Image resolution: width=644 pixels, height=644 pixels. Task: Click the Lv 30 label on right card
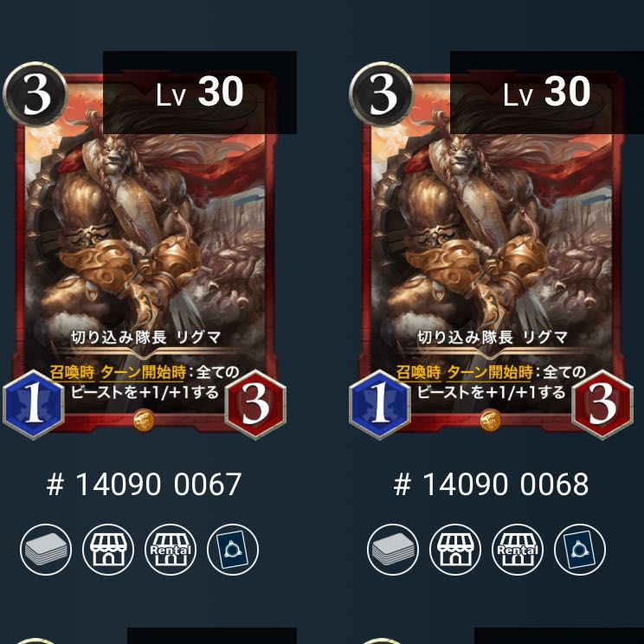[x=547, y=92]
